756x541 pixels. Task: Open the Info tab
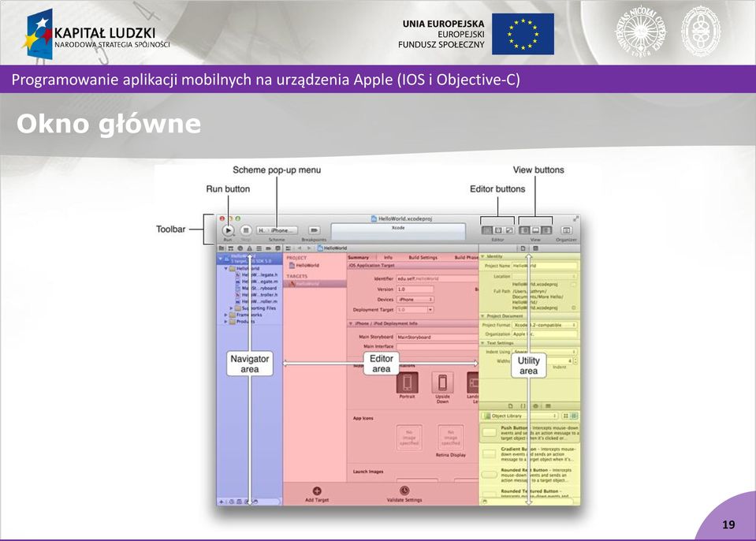pos(388,257)
